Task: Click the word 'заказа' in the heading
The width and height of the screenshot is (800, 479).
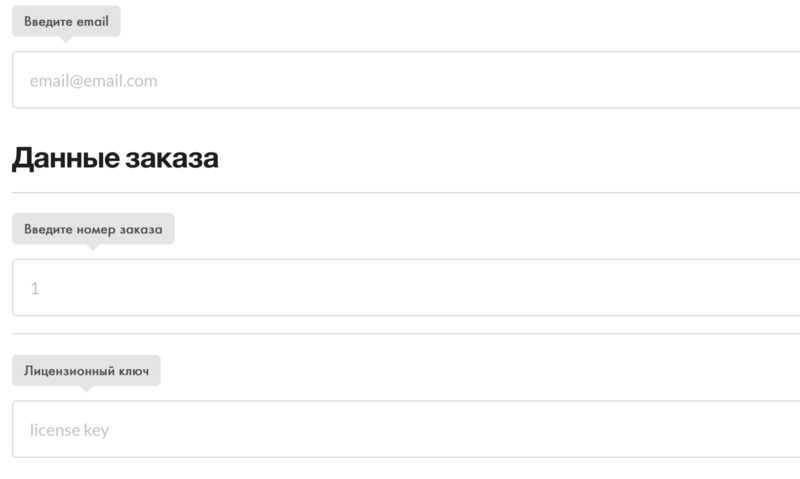Action: pos(172,159)
